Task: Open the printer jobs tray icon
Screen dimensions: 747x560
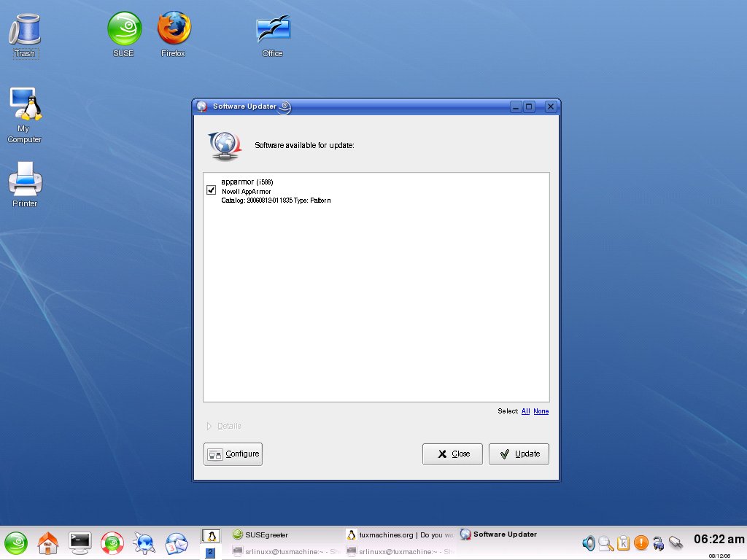Action: click(x=659, y=542)
